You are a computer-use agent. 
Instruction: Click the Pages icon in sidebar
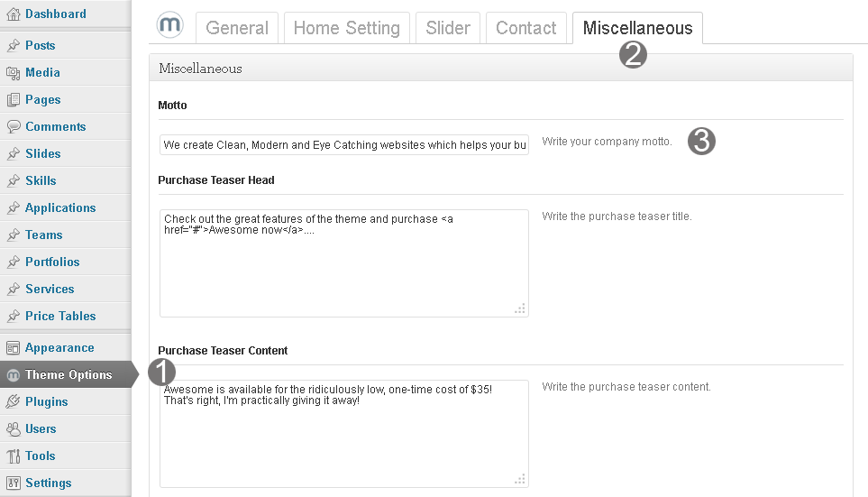point(14,99)
